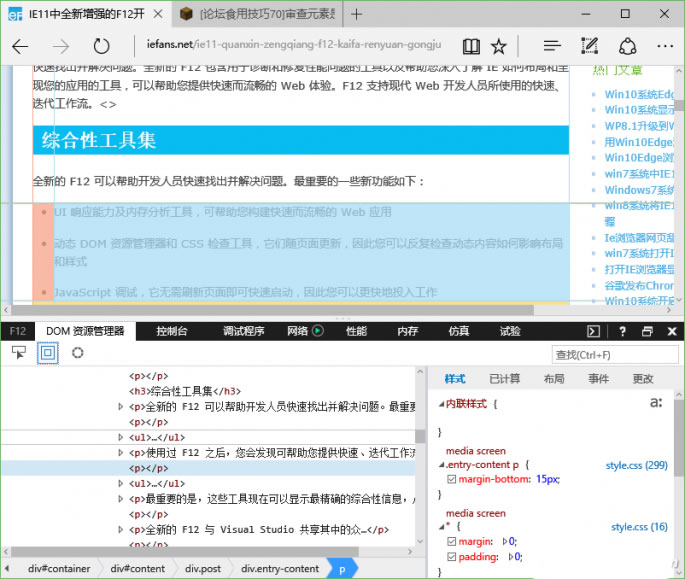
Task: Select div.entry-content in the breadcrumb bar
Action: 280,568
